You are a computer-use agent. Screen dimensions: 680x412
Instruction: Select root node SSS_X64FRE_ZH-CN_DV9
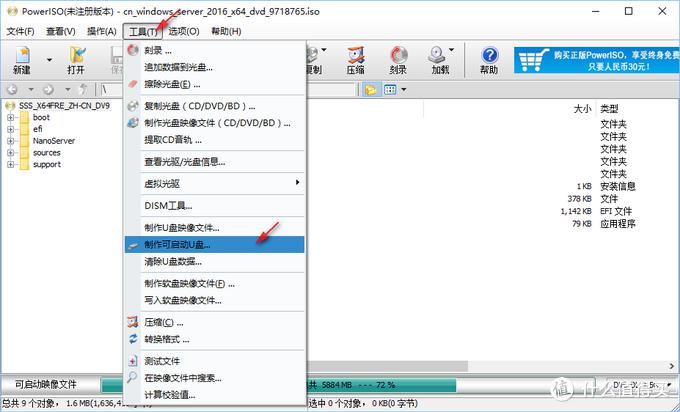click(x=64, y=105)
